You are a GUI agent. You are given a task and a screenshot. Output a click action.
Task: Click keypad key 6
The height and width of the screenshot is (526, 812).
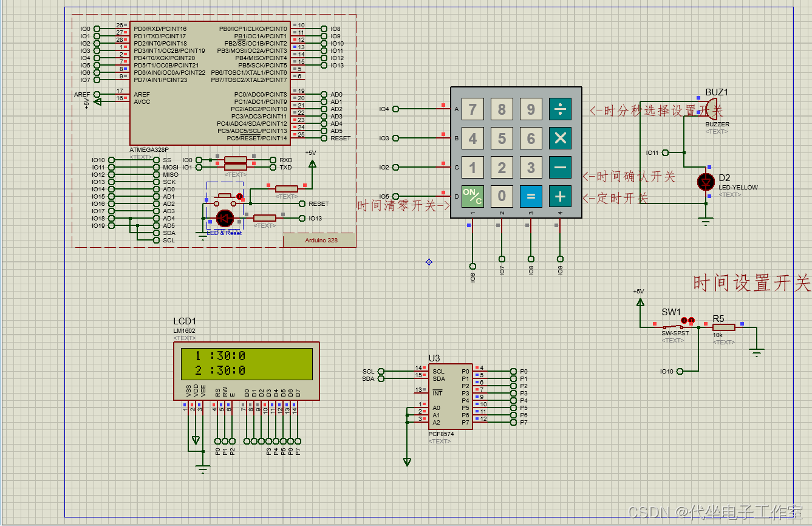pos(531,138)
